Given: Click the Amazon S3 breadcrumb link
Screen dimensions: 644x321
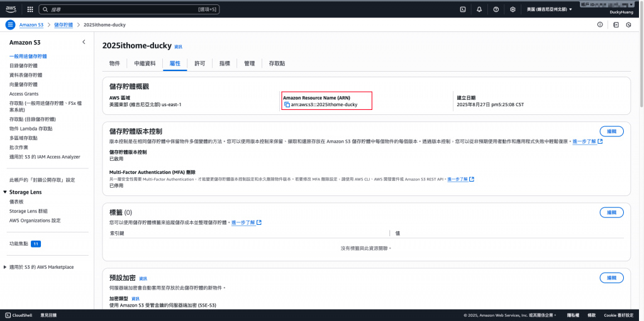Looking at the screenshot, I should pos(31,24).
